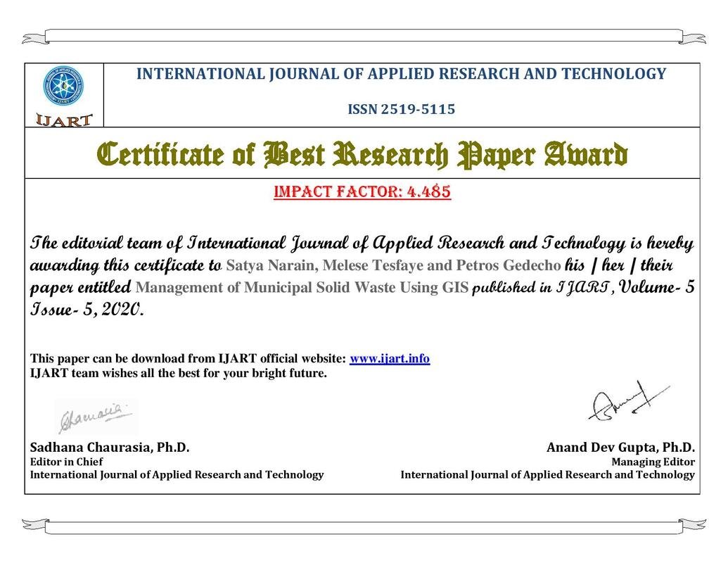Click the his | her | their text
The height and width of the screenshot is (563, 728).
(x=618, y=265)
